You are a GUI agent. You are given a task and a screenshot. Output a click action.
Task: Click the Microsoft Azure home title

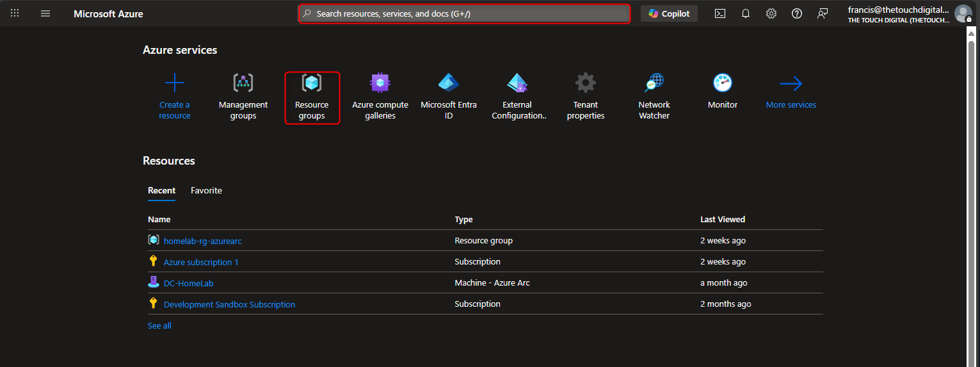(x=108, y=13)
